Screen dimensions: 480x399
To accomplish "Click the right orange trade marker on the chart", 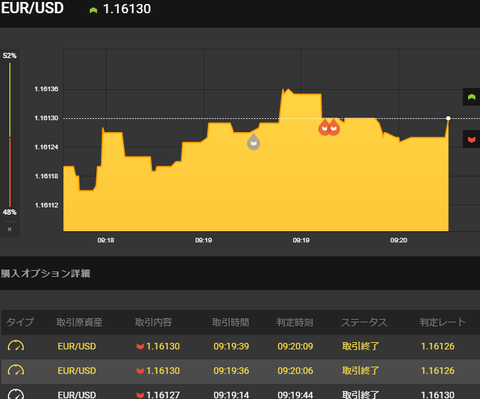I will tap(334, 127).
